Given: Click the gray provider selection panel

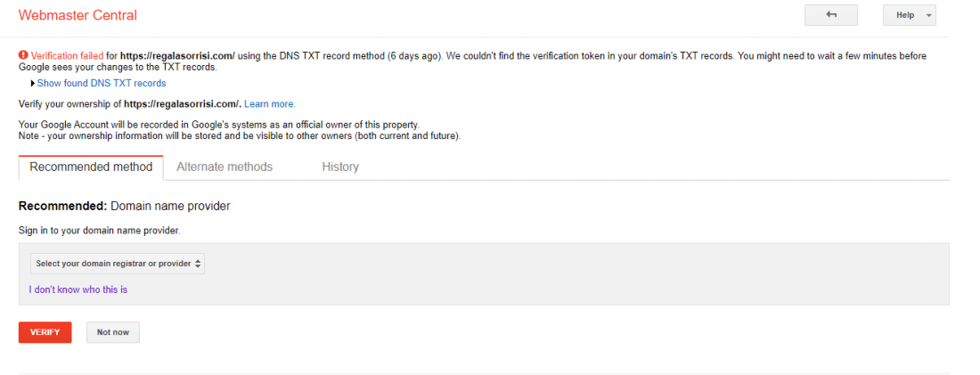Looking at the screenshot, I should pos(484,273).
